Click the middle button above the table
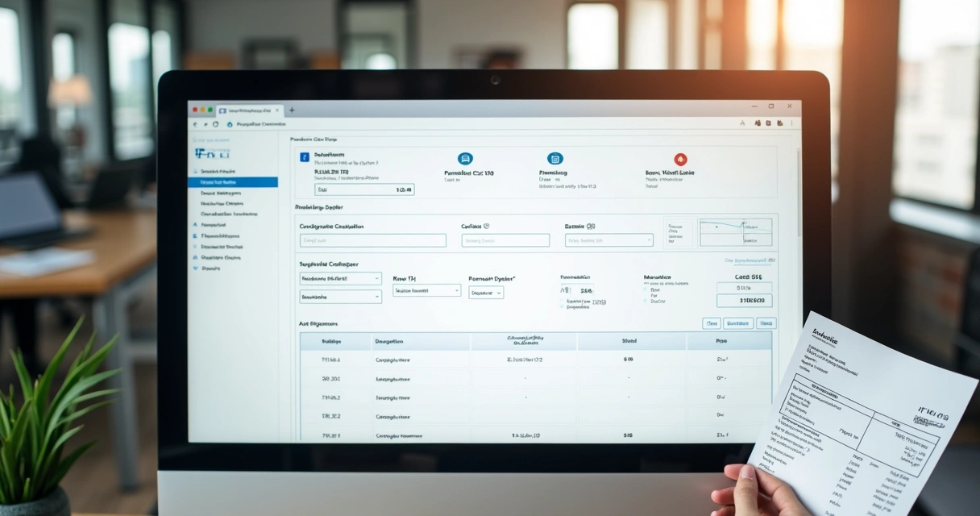The width and height of the screenshot is (980, 516). (737, 323)
